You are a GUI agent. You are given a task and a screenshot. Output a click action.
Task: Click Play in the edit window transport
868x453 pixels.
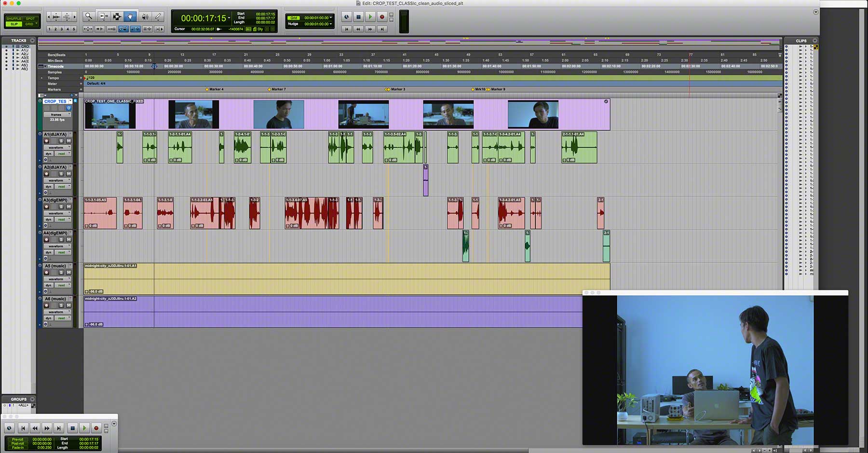[370, 17]
